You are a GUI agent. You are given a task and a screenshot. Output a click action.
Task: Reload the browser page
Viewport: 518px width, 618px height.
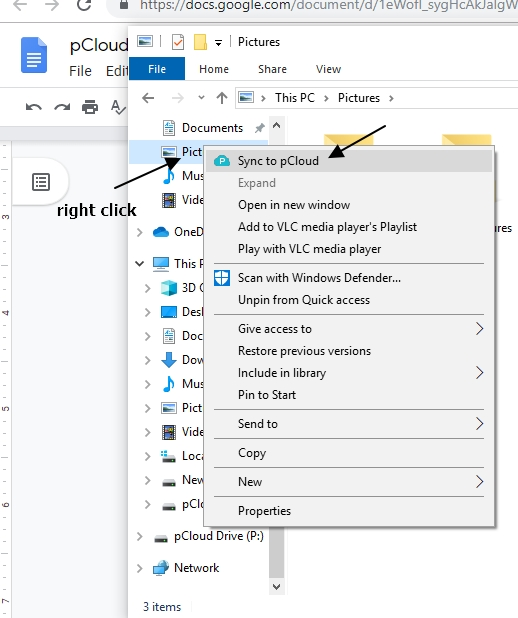pos(84,5)
